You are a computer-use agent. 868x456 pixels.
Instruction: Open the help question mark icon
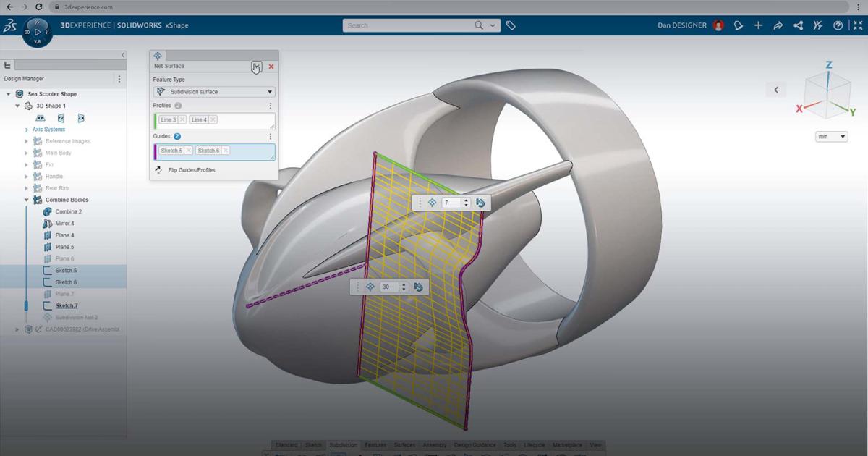(837, 25)
